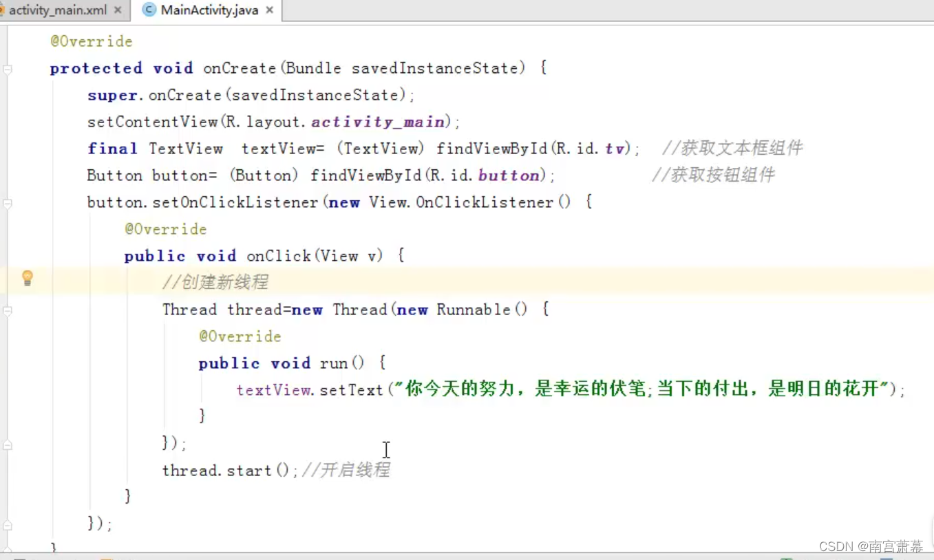
Task: Collapse the onCreate method fold marker
Action: point(7,69)
